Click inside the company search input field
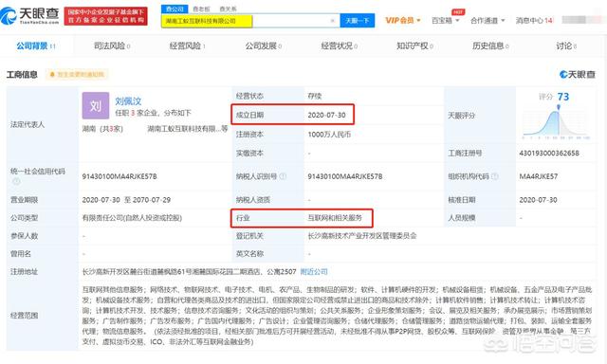Viewport: 607px width, 364px height. 250,21
